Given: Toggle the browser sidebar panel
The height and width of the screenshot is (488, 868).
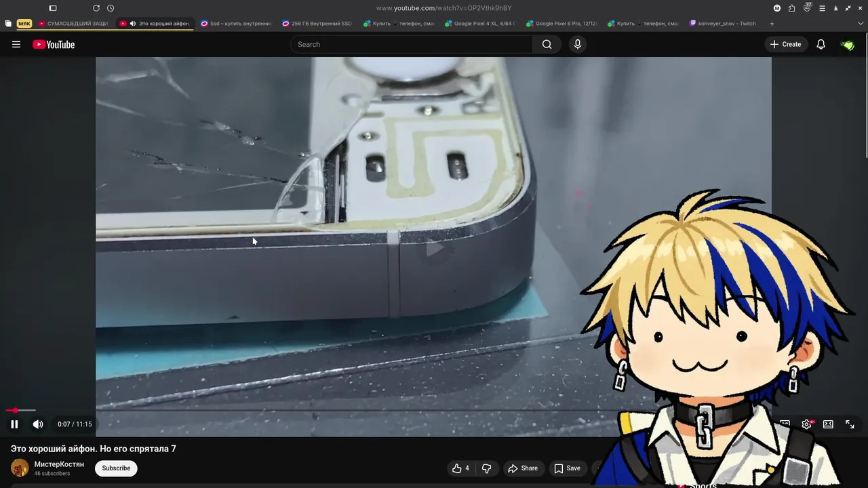Looking at the screenshot, I should click(53, 8).
